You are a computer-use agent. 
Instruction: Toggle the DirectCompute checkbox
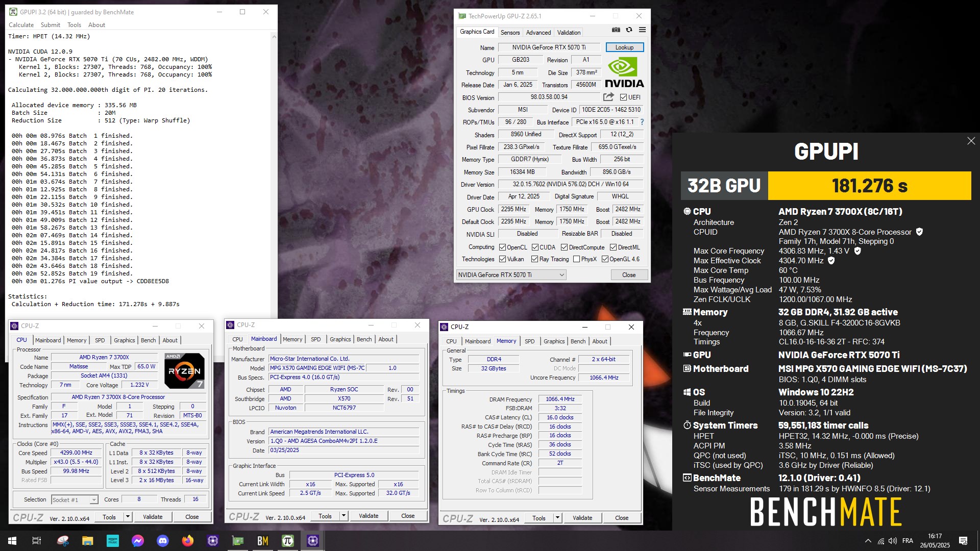tap(564, 247)
